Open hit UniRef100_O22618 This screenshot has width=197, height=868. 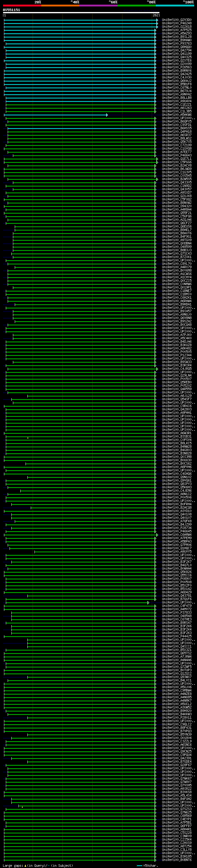coord(177,26)
